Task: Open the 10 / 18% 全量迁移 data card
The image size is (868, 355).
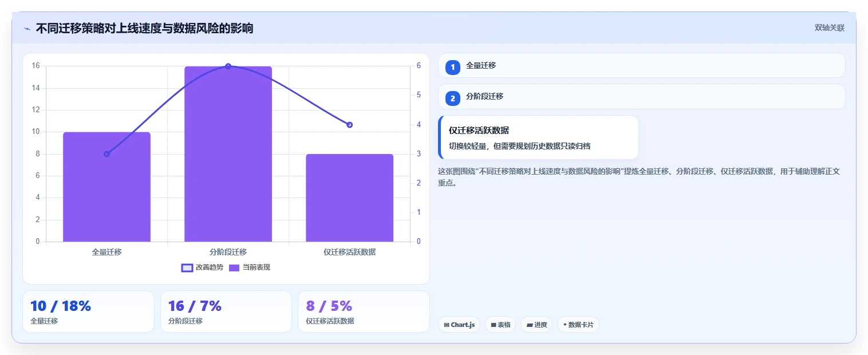Action: [x=88, y=311]
